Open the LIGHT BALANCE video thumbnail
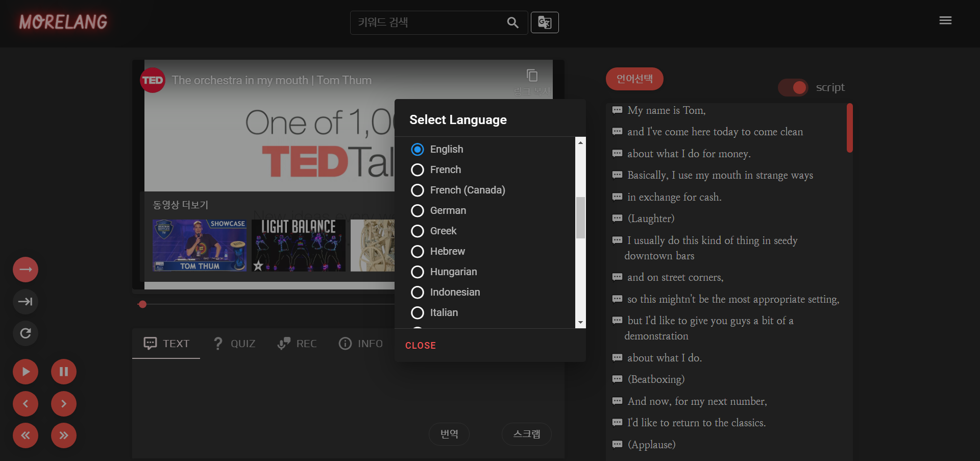This screenshot has height=461, width=980. coord(299,245)
